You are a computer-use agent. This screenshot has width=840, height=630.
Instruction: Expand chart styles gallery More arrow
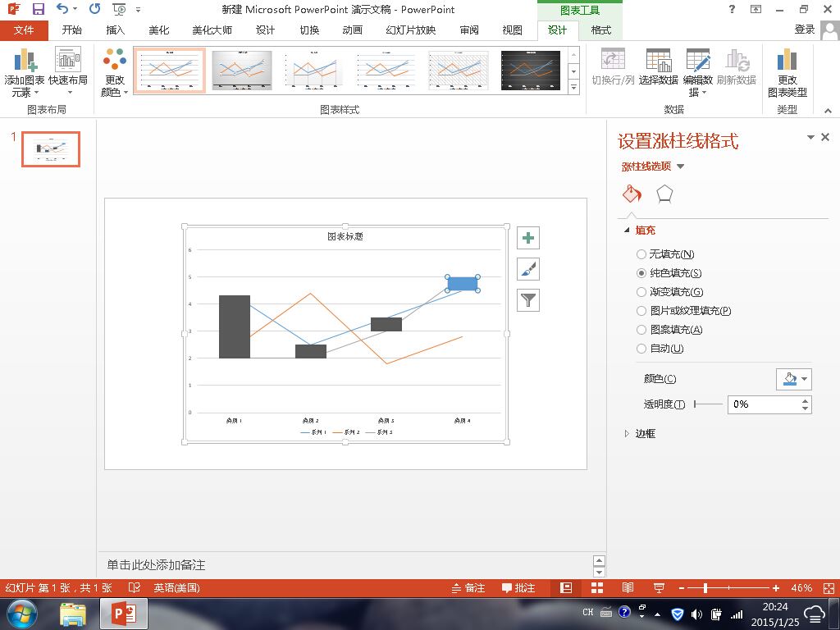(x=573, y=87)
